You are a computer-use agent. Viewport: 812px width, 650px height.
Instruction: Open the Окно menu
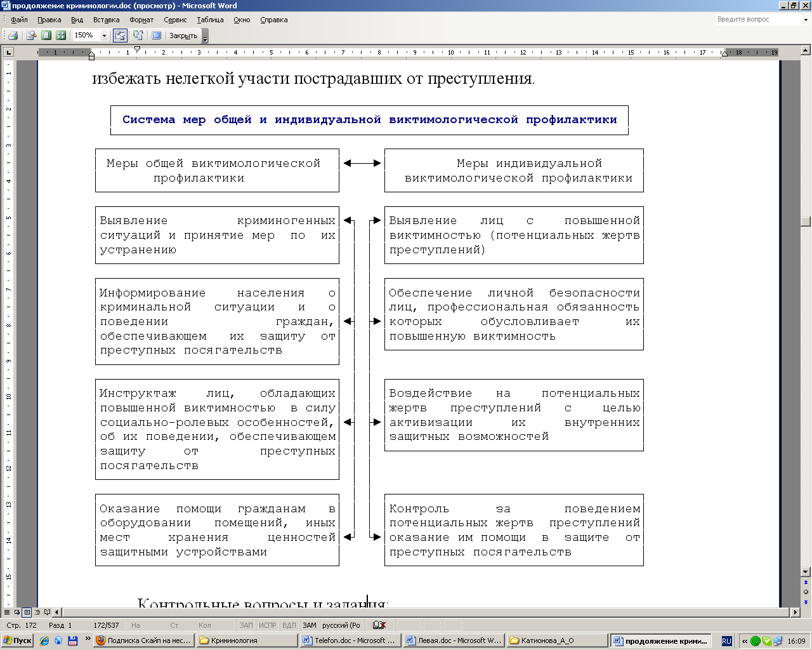pos(242,20)
